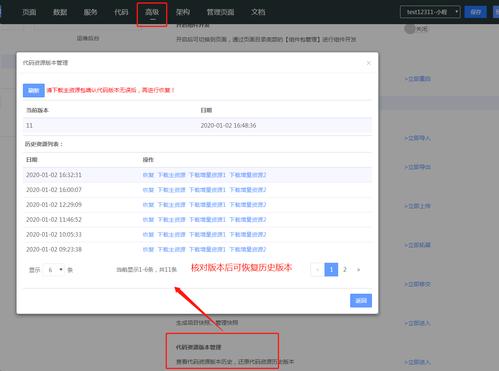Download 下载主资源 for the 16:00:07 row
The image size is (499, 371).
(171, 190)
